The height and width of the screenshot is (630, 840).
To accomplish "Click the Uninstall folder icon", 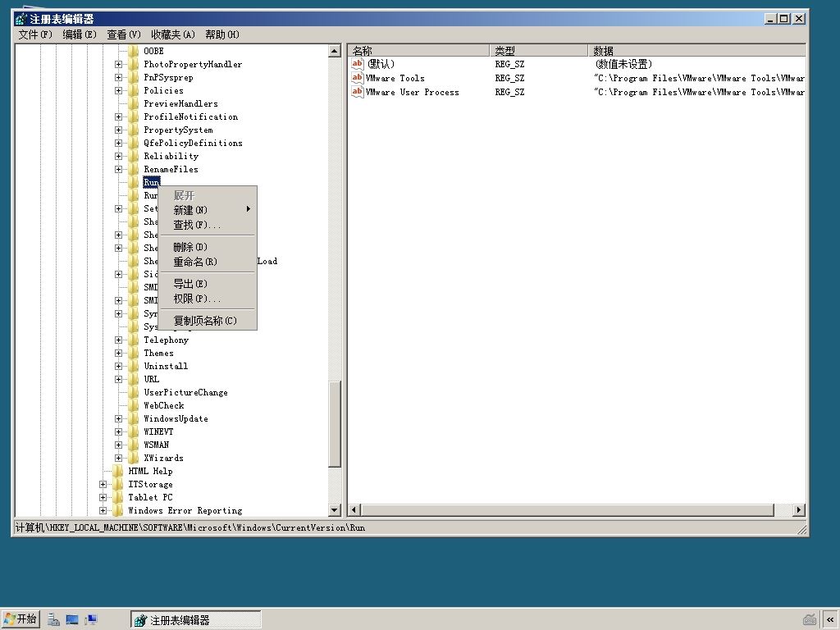I will tap(134, 366).
